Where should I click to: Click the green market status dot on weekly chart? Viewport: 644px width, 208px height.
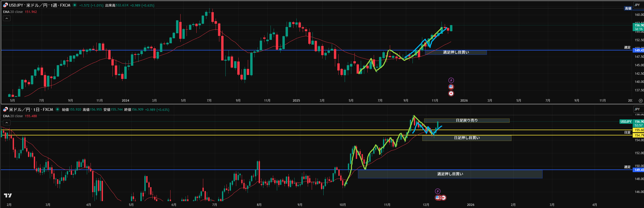(75, 5)
